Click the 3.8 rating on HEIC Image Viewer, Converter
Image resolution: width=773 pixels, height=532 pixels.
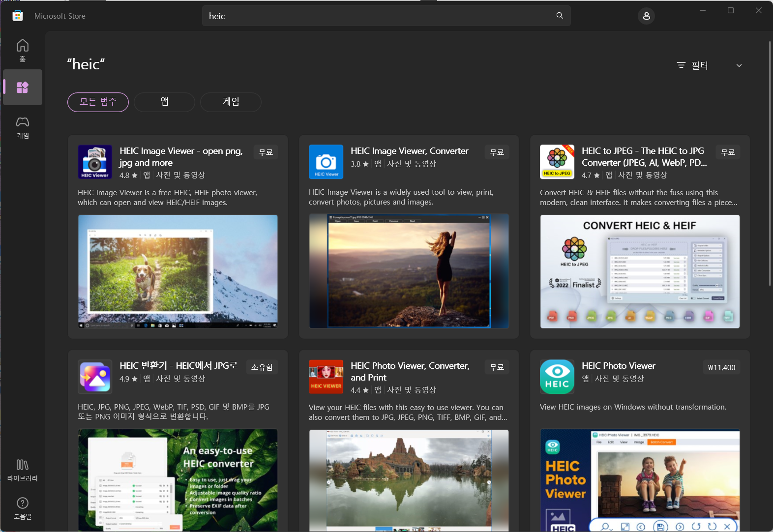click(359, 164)
